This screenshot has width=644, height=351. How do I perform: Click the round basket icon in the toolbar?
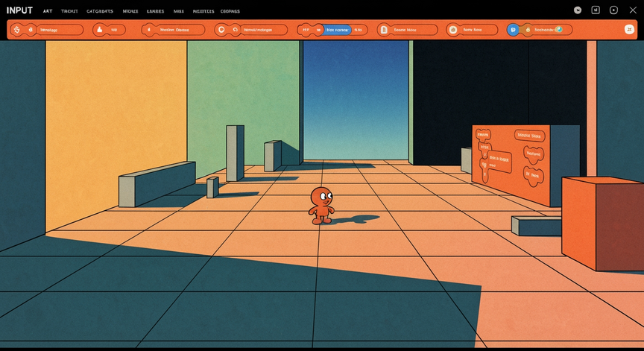(x=453, y=30)
